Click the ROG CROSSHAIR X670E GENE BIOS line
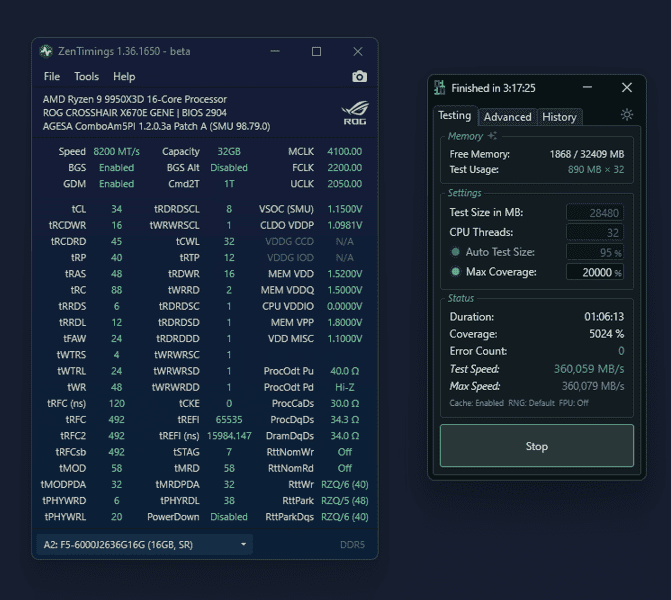 pos(135,113)
